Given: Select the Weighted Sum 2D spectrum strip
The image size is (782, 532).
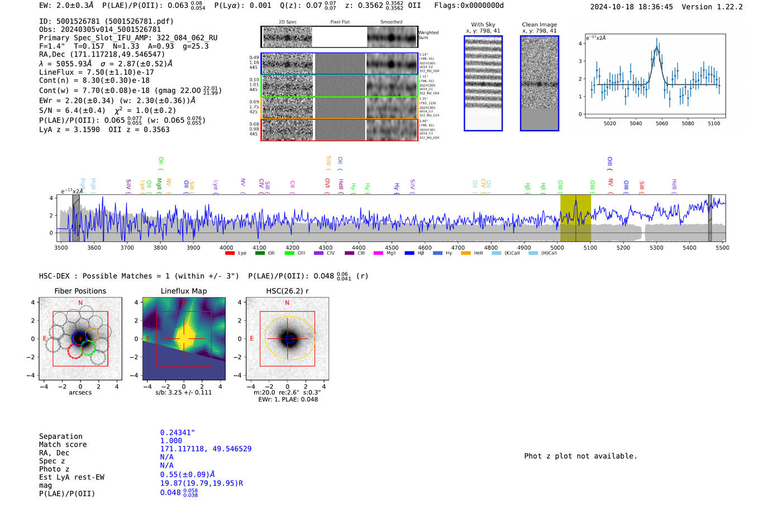Looking at the screenshot, I should pyautogui.click(x=340, y=37).
